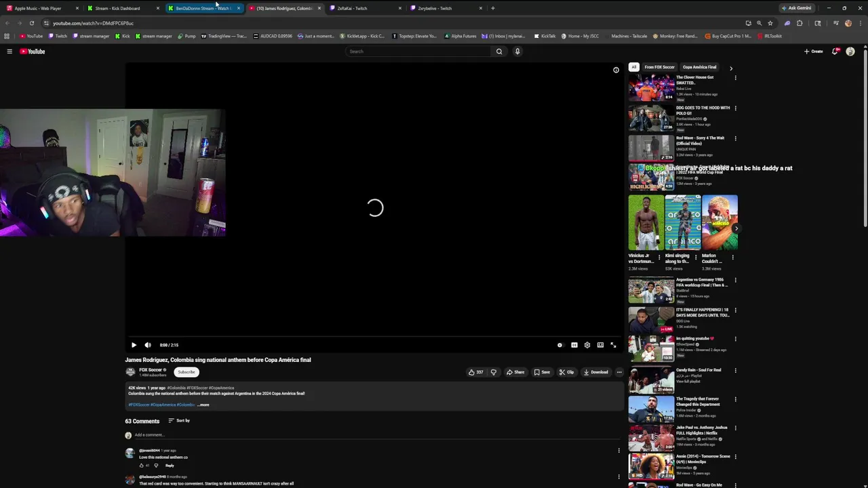Bookmark this page with the star
The image size is (868, 488).
(x=770, y=23)
